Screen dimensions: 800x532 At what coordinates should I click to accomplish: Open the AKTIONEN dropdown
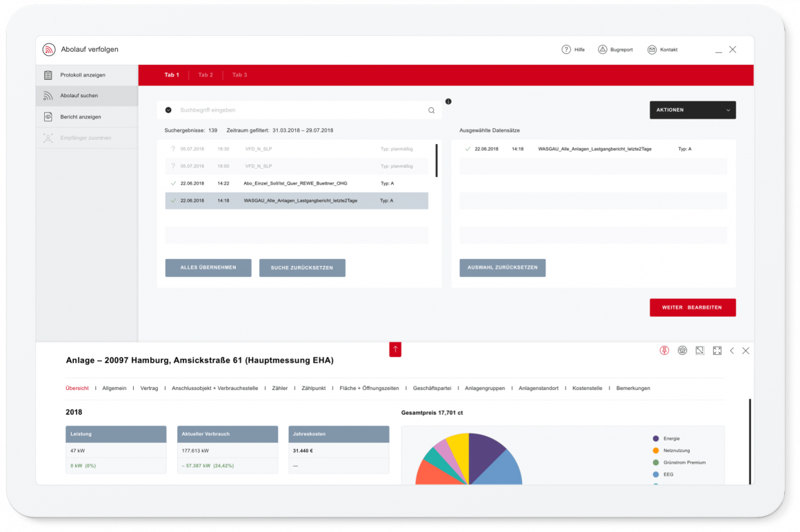pyautogui.click(x=692, y=110)
